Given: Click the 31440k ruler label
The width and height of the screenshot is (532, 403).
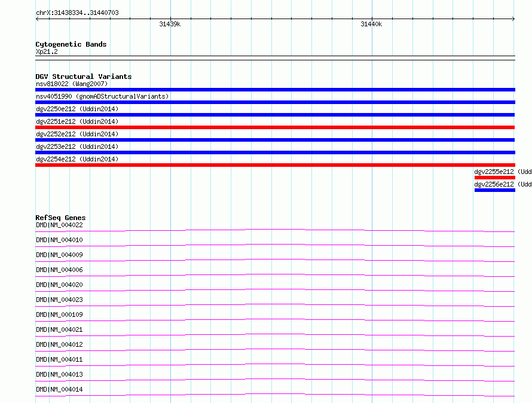Looking at the screenshot, I should pyautogui.click(x=371, y=24).
